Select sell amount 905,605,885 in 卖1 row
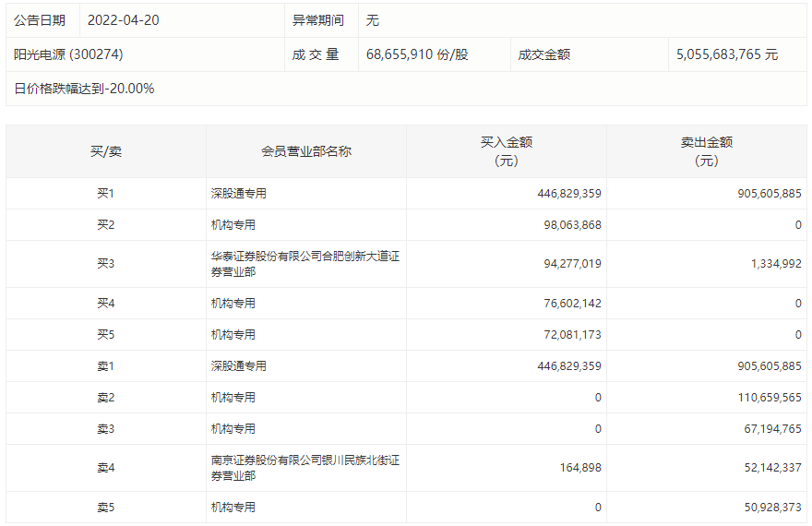 tap(770, 366)
